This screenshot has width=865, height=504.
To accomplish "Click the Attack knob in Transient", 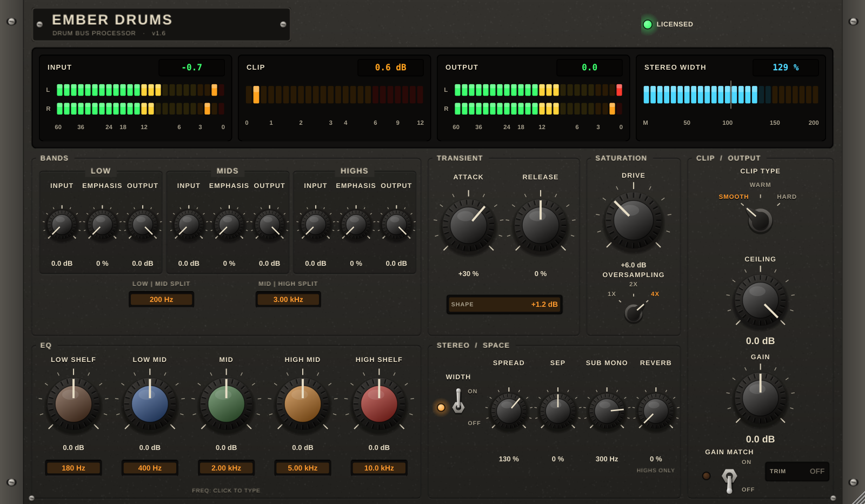I will (468, 225).
